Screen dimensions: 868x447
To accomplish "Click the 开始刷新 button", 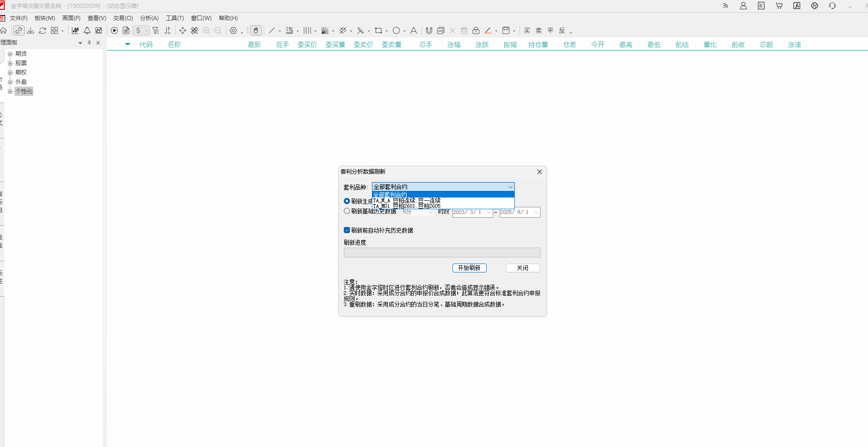I will tap(469, 268).
